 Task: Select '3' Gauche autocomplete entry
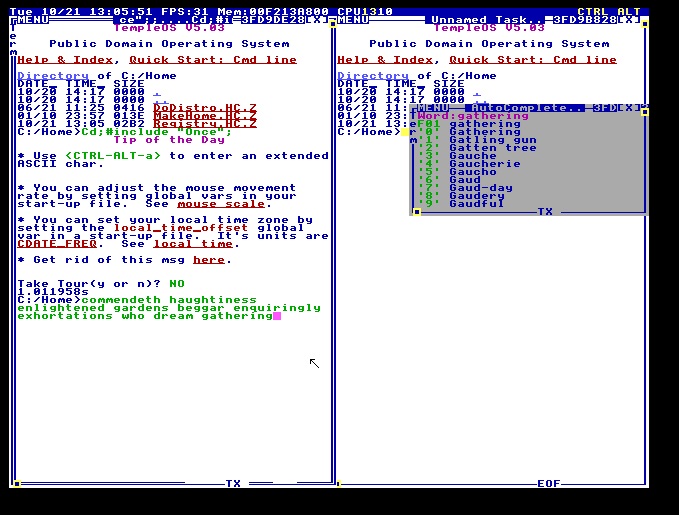click(x=457, y=156)
